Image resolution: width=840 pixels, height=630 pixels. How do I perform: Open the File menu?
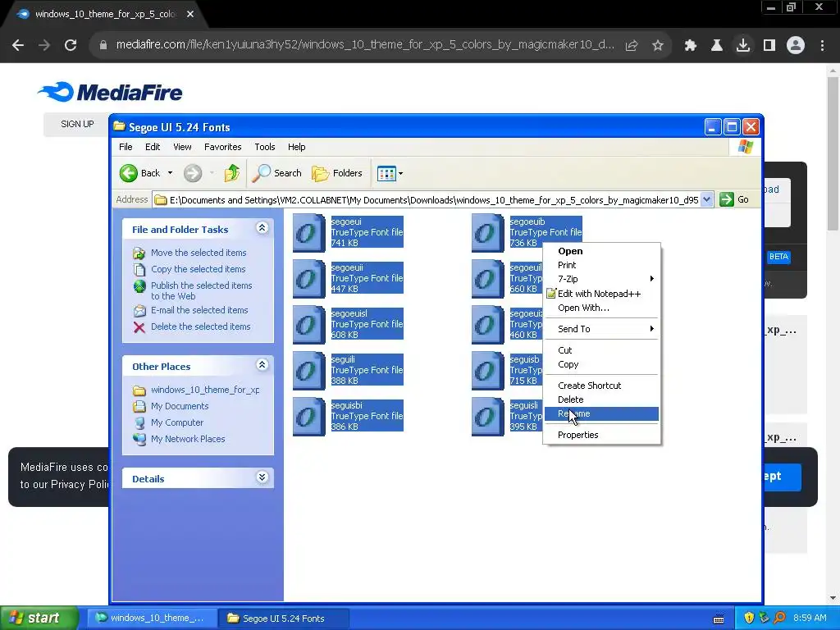coord(126,147)
